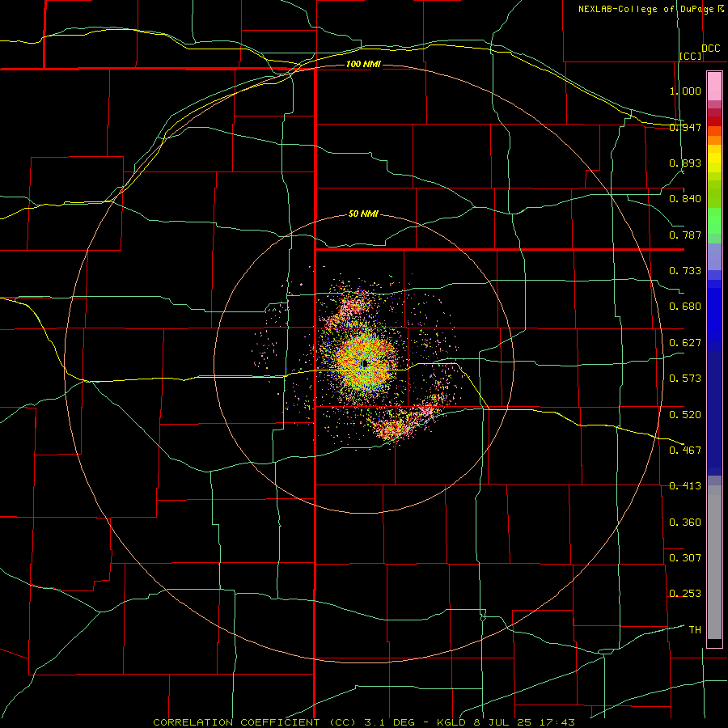
Task: Select the 0.520 color scale value
Action: [x=685, y=414]
